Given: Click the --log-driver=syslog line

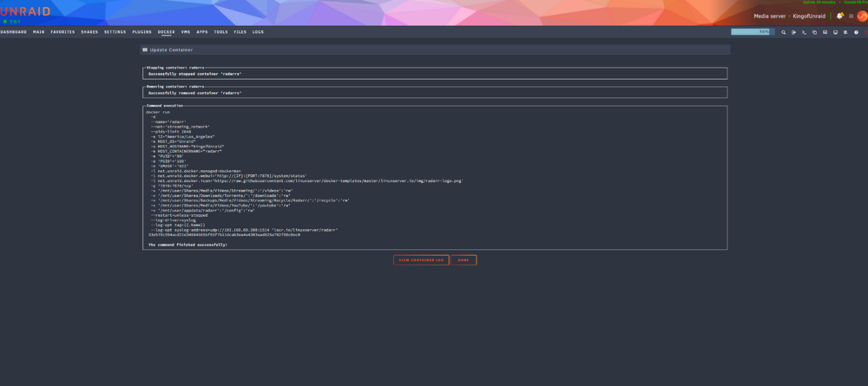Looking at the screenshot, I should click(x=173, y=220).
